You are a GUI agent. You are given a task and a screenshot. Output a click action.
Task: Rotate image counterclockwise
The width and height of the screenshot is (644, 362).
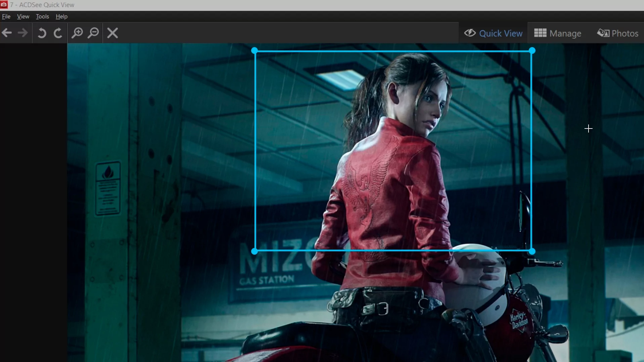click(x=42, y=33)
